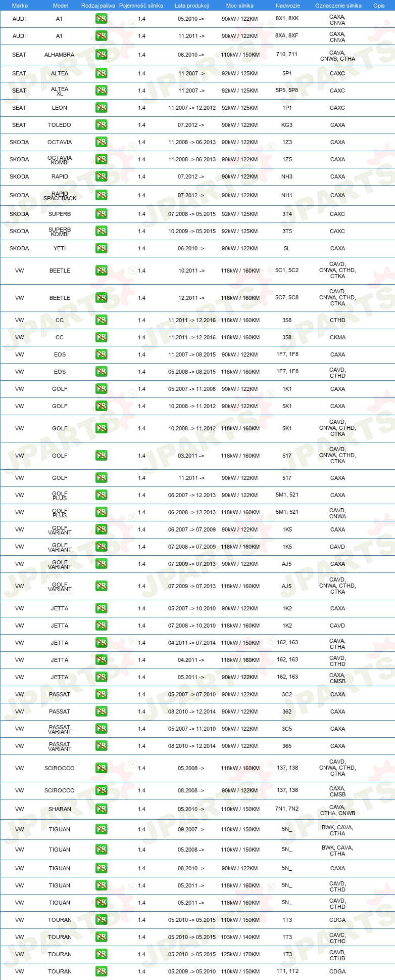The height and width of the screenshot is (980, 395).
Task: Click petrol icon in Audi A1 8XA row
Action: point(101,36)
